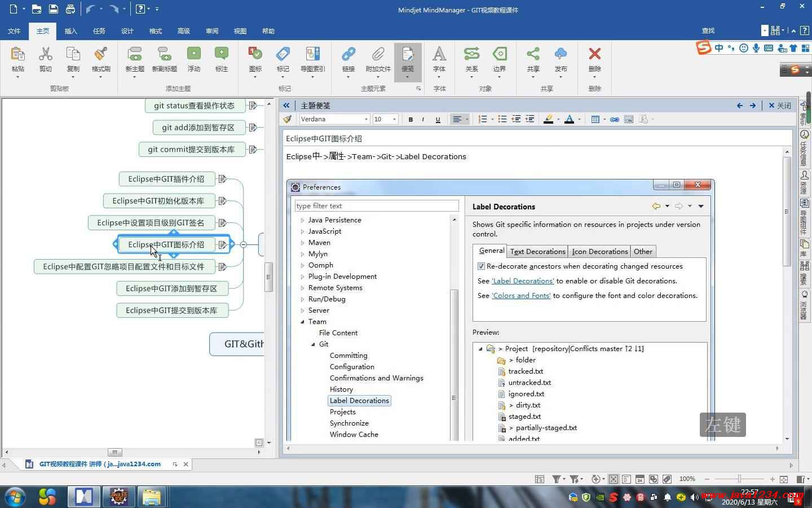Open the 导图索引 map index
The image size is (812, 508).
[x=312, y=54]
